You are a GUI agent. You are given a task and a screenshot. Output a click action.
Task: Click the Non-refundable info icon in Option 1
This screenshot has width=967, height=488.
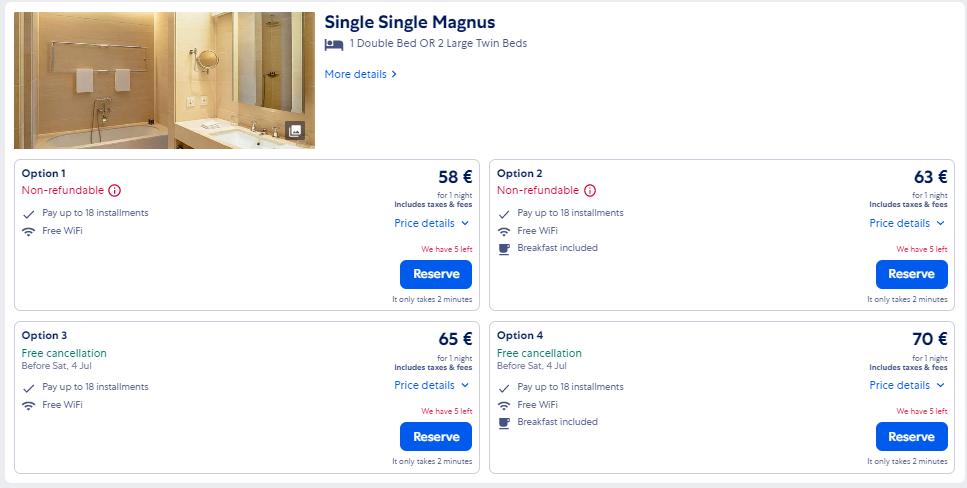[x=115, y=191]
